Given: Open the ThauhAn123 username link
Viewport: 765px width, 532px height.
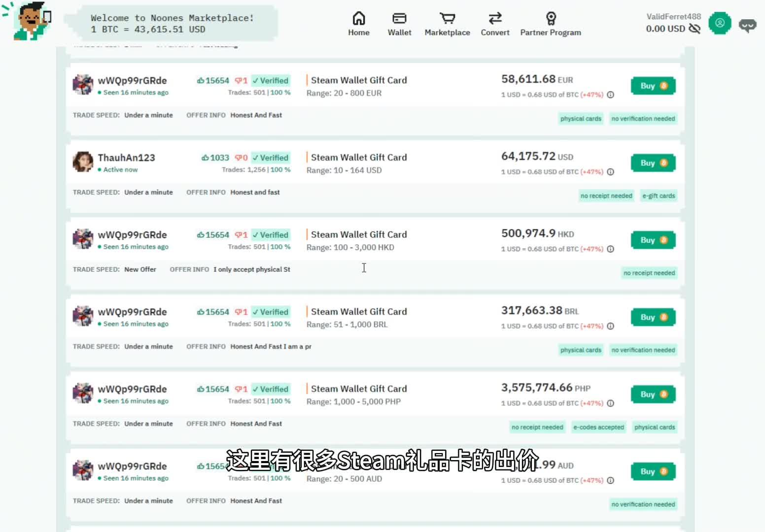Looking at the screenshot, I should point(127,158).
